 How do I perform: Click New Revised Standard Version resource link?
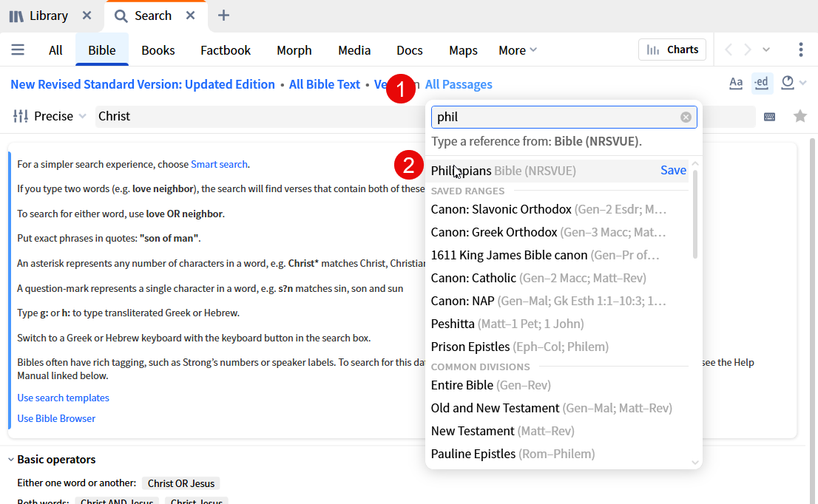(x=143, y=84)
